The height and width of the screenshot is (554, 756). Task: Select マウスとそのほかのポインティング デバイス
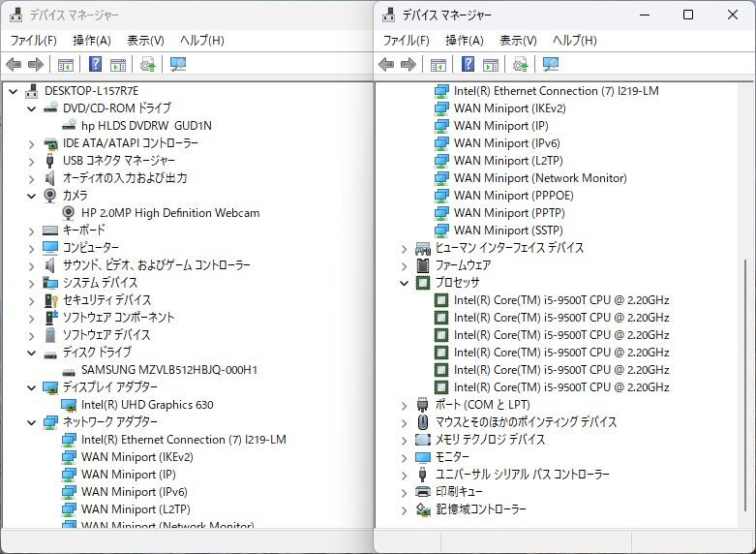pyautogui.click(x=526, y=421)
